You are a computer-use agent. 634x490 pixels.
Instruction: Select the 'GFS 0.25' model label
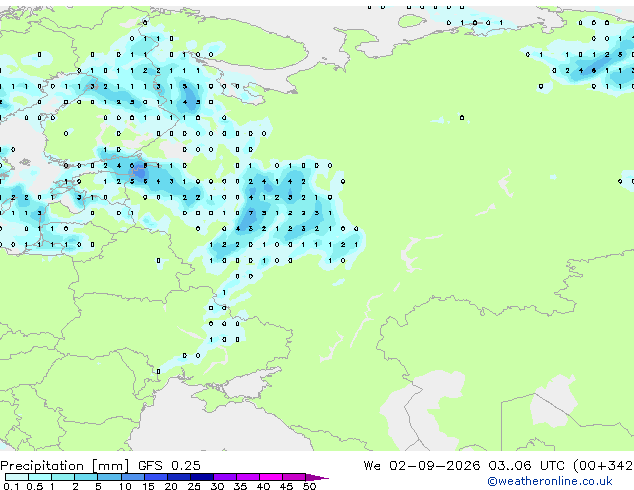coord(169,466)
